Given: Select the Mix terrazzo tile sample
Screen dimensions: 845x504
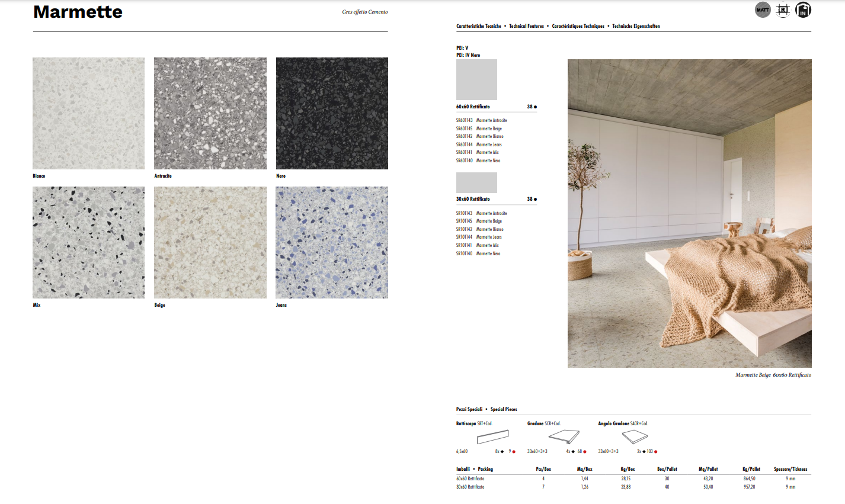Looking at the screenshot, I should [x=88, y=242].
